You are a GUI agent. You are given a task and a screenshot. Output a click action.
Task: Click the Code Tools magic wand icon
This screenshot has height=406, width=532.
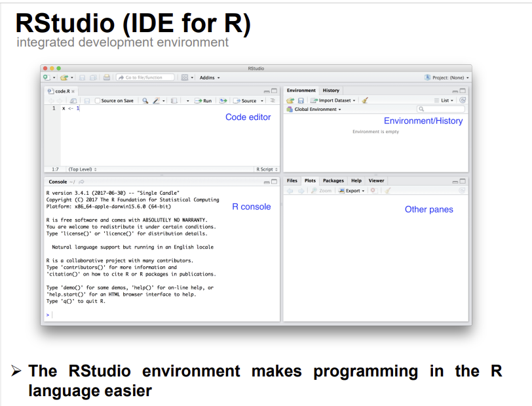[x=156, y=100]
